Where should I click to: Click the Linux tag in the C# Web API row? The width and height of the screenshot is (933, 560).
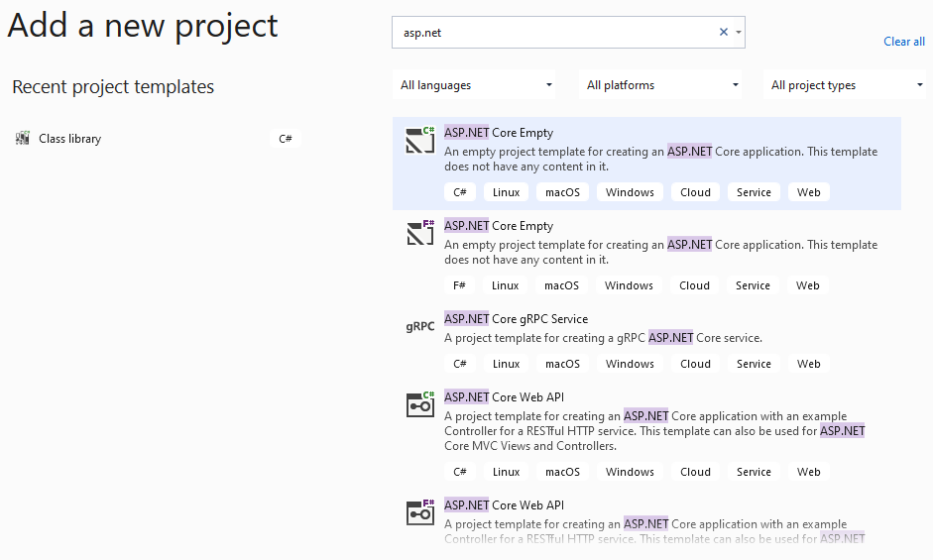pyautogui.click(x=506, y=472)
